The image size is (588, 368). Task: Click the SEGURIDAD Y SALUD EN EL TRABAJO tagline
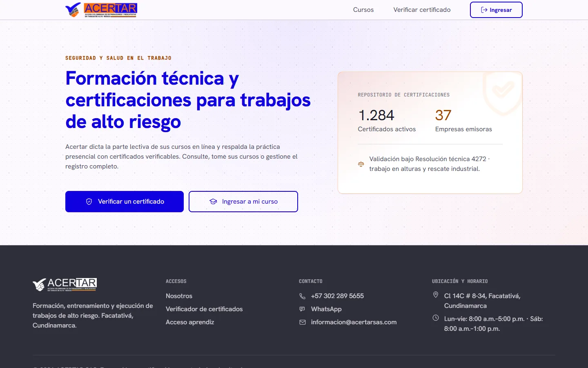point(118,58)
